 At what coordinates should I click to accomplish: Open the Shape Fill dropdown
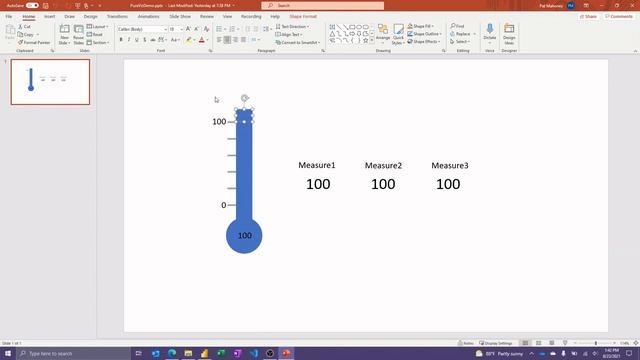tap(420, 26)
